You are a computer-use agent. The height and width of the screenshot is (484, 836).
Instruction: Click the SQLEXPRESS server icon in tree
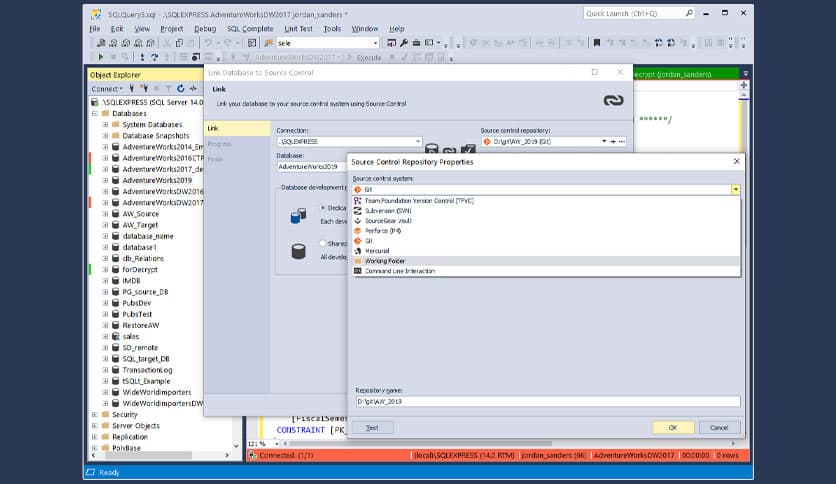tap(94, 102)
